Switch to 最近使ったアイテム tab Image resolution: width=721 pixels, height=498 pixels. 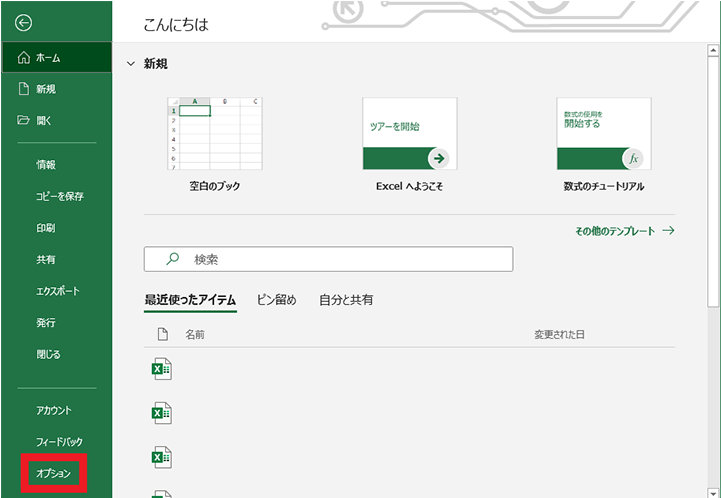190,300
